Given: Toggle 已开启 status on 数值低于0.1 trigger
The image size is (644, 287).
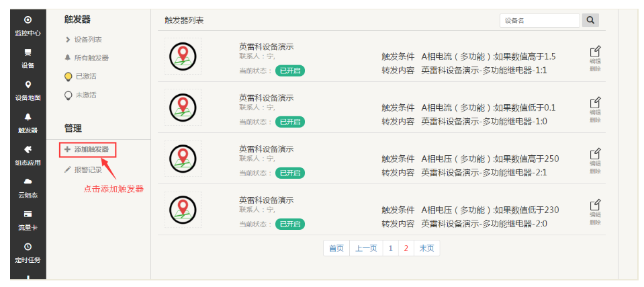Looking at the screenshot, I should (289, 122).
